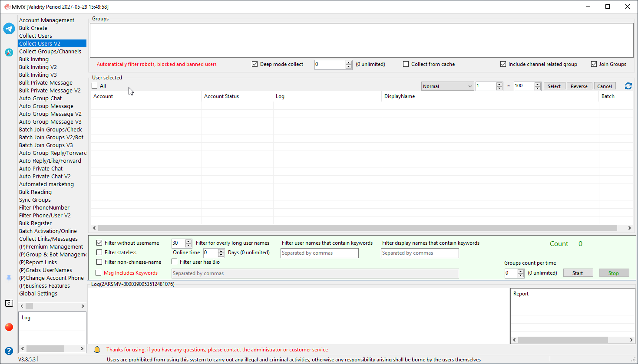
Task: Start the user collection
Action: (578, 273)
